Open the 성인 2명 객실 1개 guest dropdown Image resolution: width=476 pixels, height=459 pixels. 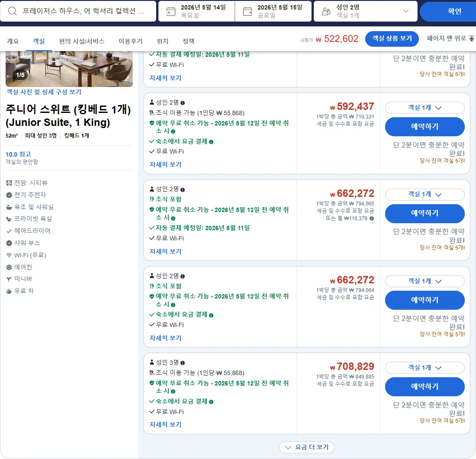[x=366, y=11]
